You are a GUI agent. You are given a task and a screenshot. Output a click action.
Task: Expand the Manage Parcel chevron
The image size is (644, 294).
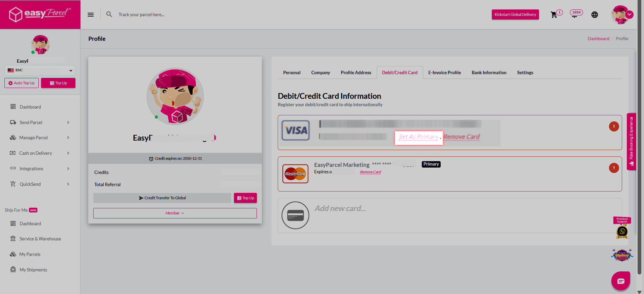click(68, 138)
